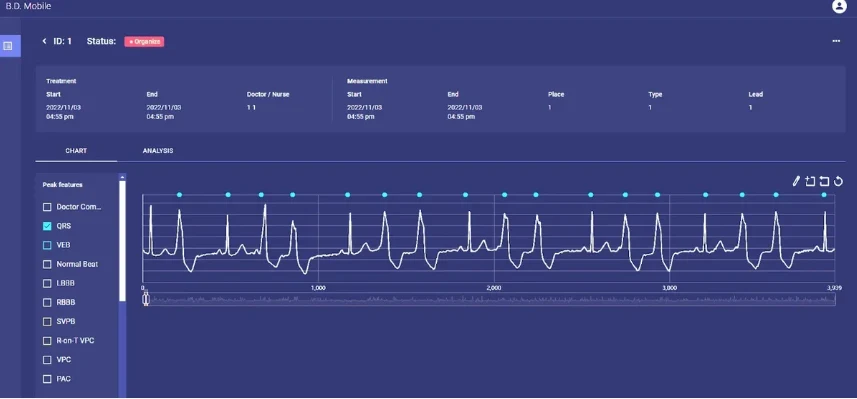Click the Doctor / Nurse value 1 1

pyautogui.click(x=251, y=108)
